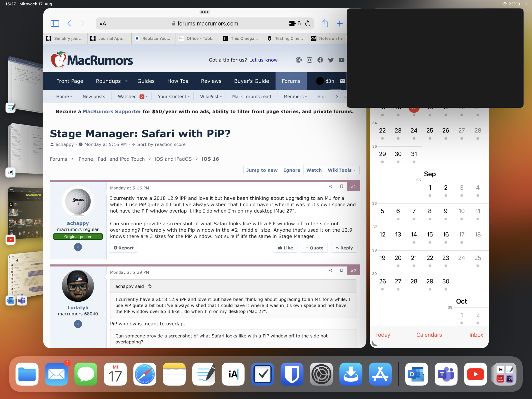Open the App Store in dock
This screenshot has height=399, width=532.
point(380,374)
